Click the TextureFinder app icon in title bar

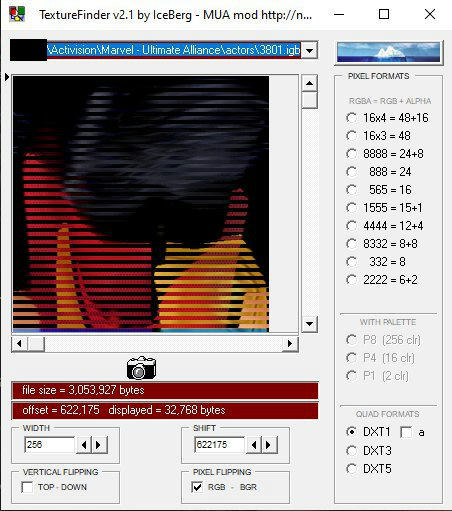(17, 14)
